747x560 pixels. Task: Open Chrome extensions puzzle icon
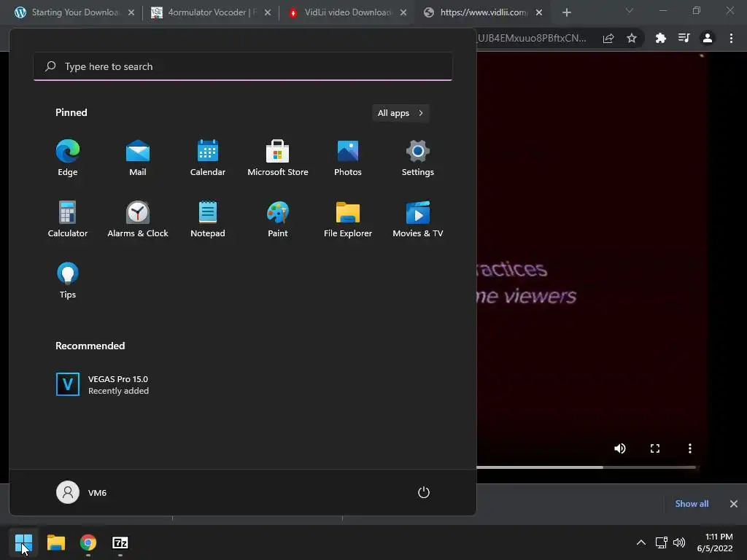(660, 38)
